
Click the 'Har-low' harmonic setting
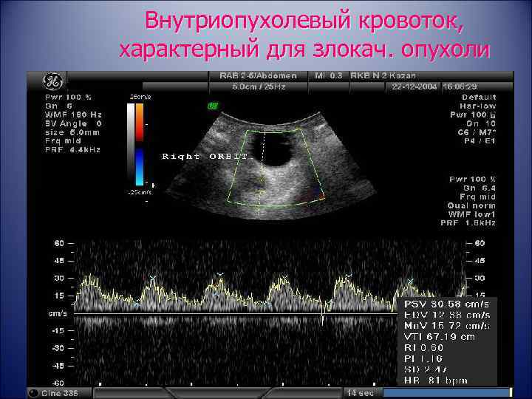478,106
